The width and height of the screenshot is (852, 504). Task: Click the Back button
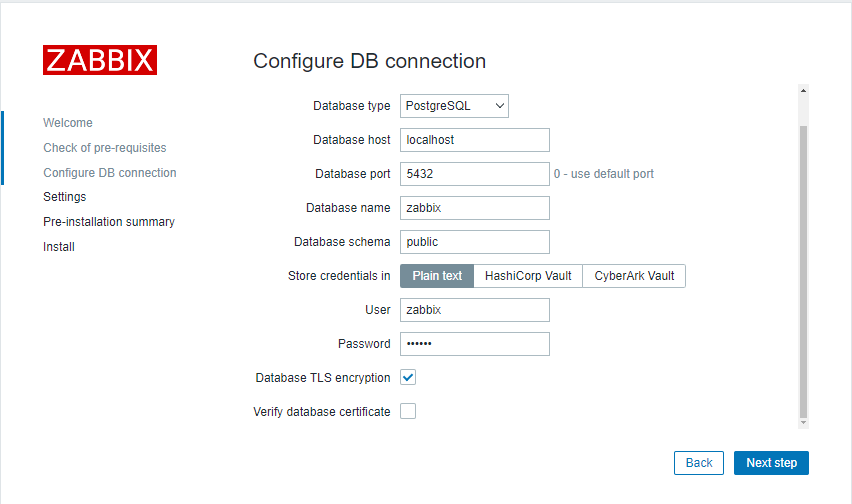(699, 463)
